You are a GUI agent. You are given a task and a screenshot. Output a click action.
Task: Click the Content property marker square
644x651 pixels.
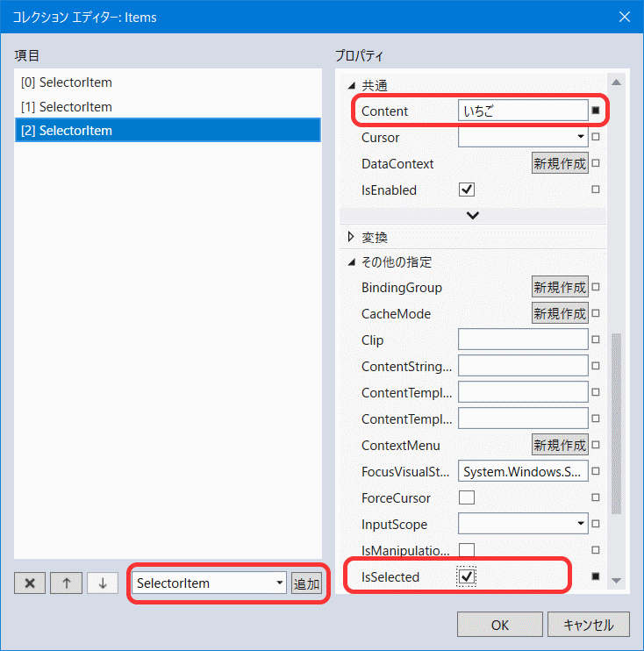pos(596,111)
